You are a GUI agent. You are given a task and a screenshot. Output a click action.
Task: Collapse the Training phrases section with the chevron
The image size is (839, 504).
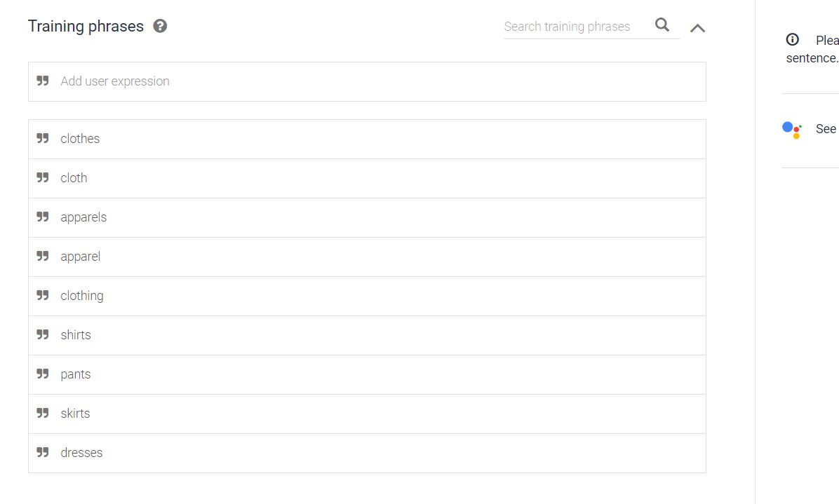[x=697, y=28]
